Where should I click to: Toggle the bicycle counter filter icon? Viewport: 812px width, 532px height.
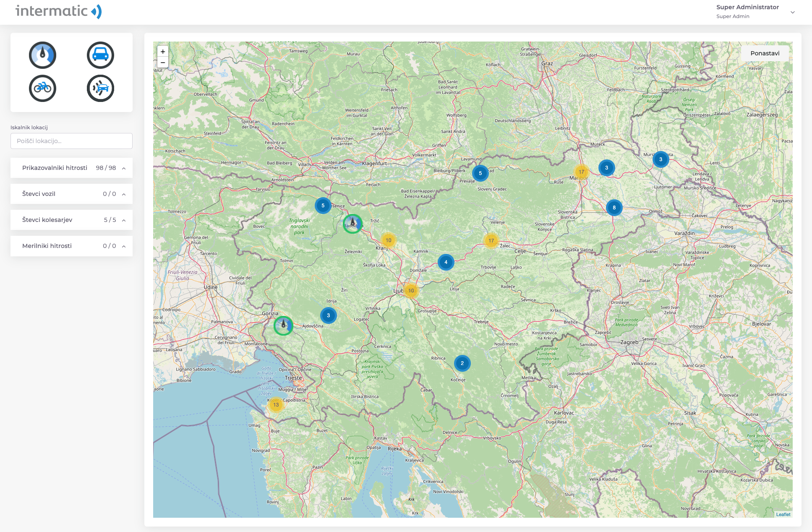[x=42, y=88]
